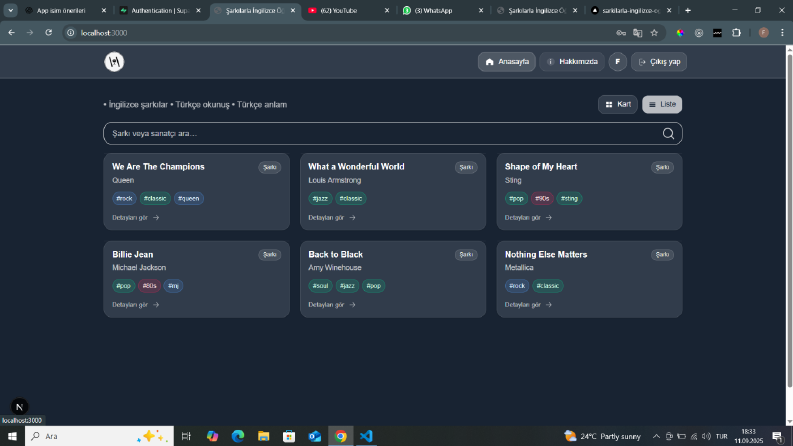The width and height of the screenshot is (793, 446).
Task: Select the #rock tag on Queen card
Action: 124,198
